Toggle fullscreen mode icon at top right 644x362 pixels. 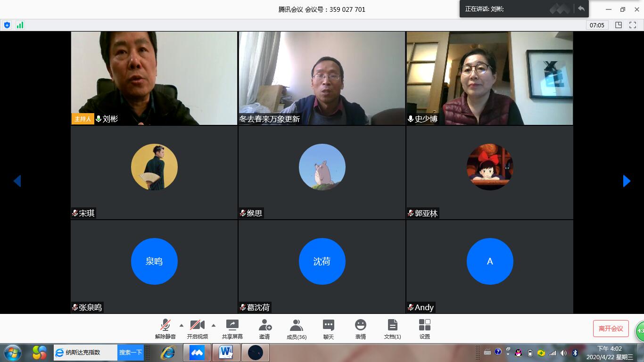633,25
